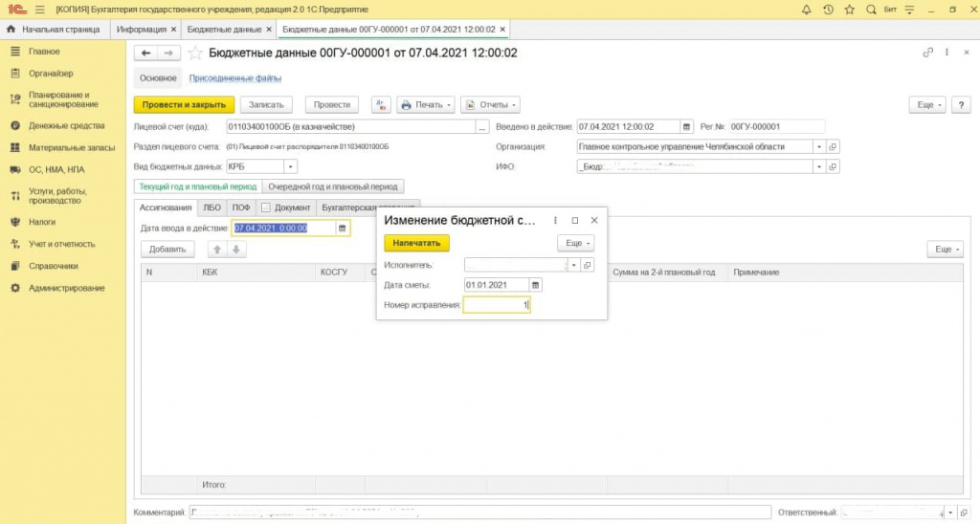Click the Напечатать button in dialog
Image resolution: width=980 pixels, height=524 pixels.
(416, 243)
